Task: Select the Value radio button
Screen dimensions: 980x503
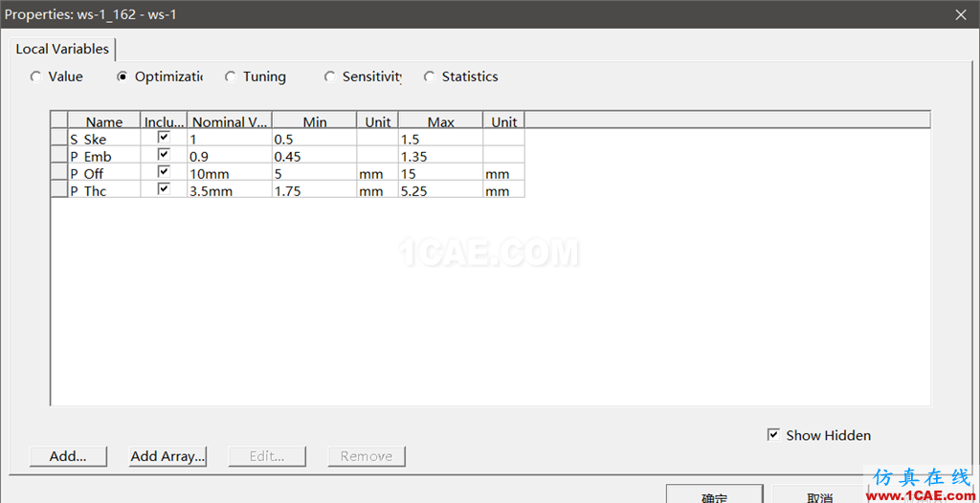Action: (x=36, y=77)
